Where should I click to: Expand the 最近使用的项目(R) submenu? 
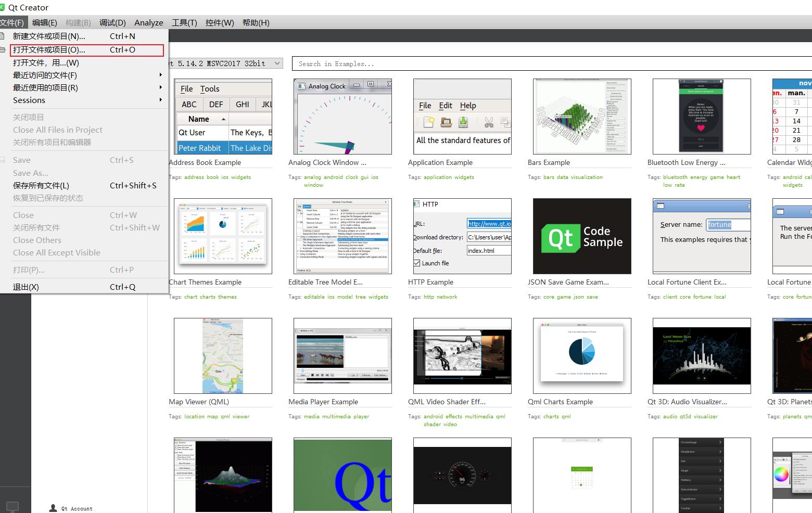pos(83,87)
